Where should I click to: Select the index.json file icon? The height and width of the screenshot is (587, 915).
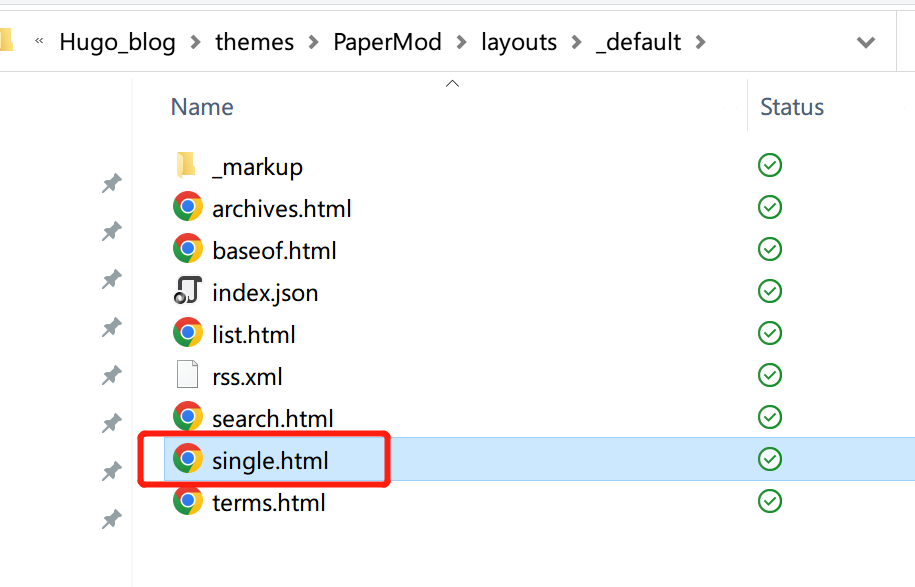point(188,291)
